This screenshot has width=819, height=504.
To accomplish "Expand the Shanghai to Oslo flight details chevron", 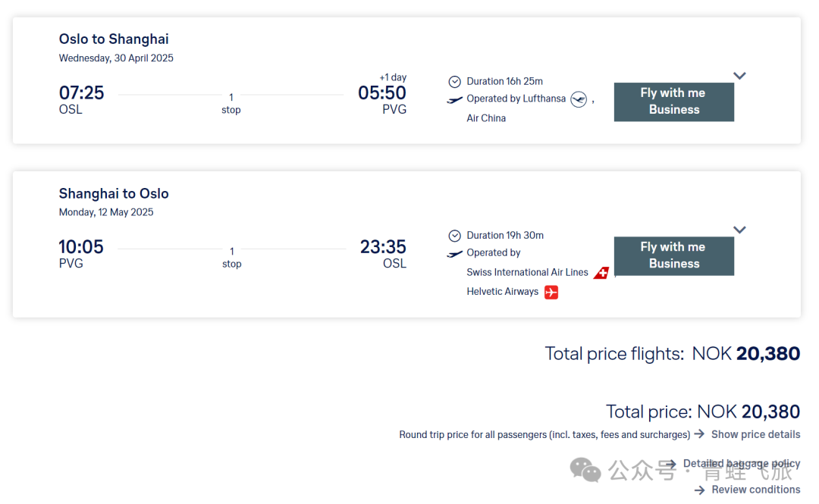I will pos(739,230).
